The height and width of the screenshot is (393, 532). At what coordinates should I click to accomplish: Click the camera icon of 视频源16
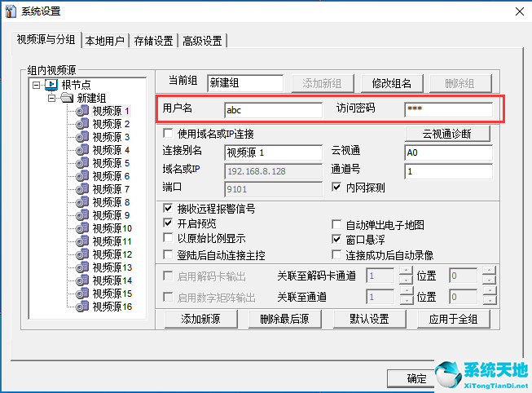(x=82, y=307)
